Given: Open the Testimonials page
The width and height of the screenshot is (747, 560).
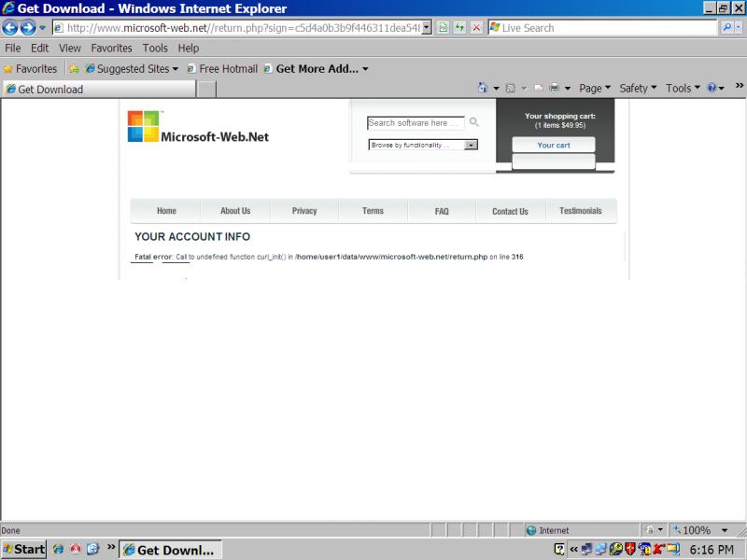Looking at the screenshot, I should (x=581, y=211).
